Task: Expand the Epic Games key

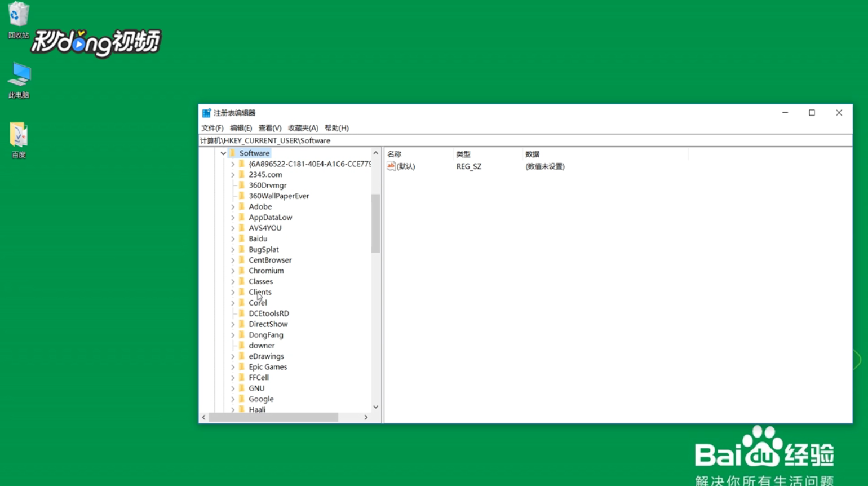Action: pos(233,367)
